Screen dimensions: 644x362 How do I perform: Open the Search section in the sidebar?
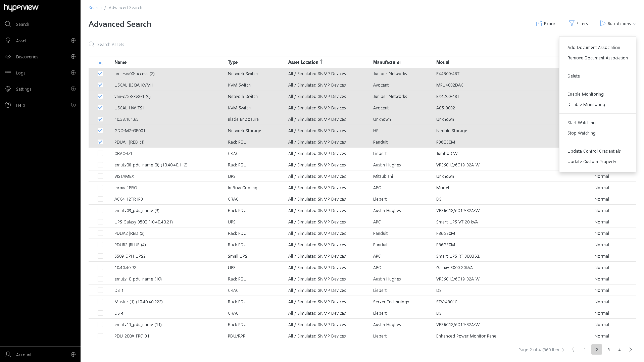(8, 24)
